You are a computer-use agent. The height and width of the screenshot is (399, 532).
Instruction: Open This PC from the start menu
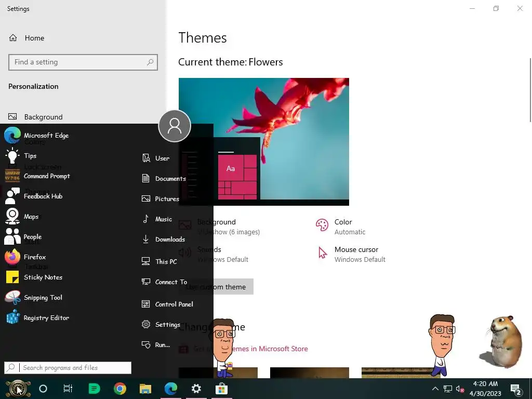pos(159,262)
